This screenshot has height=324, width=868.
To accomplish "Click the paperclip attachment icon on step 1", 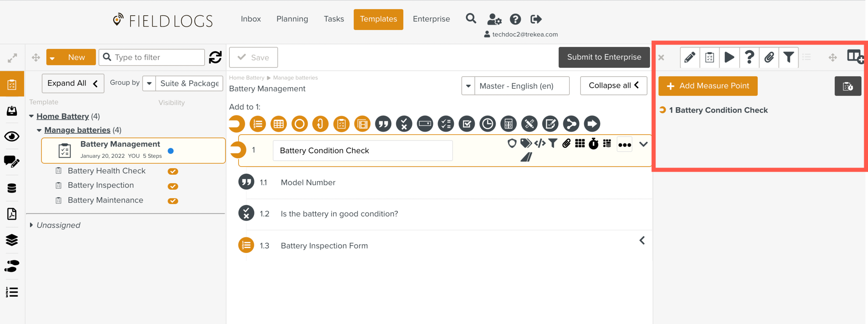I will click(x=566, y=143).
